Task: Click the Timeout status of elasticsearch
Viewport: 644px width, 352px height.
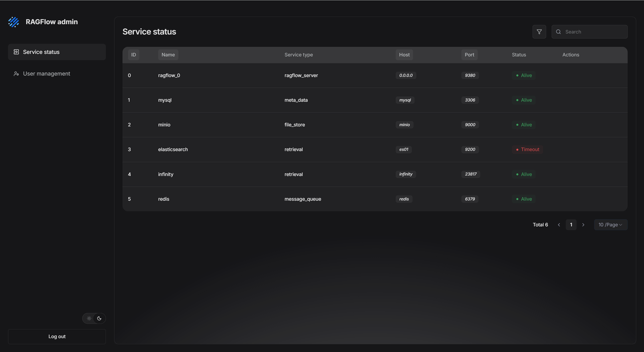Action: pos(527,150)
